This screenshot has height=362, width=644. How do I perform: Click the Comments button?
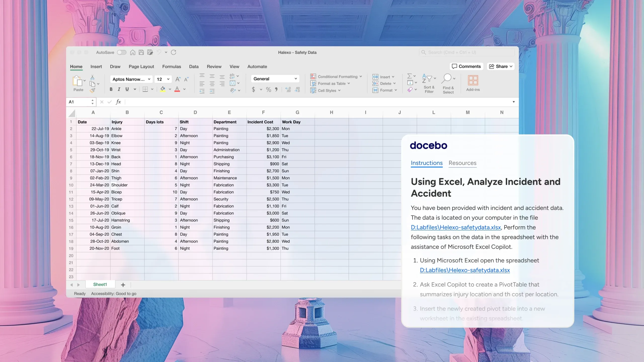pyautogui.click(x=466, y=66)
